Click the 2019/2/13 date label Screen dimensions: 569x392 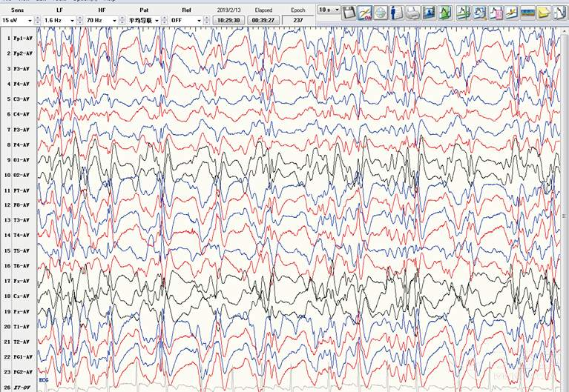click(x=228, y=10)
